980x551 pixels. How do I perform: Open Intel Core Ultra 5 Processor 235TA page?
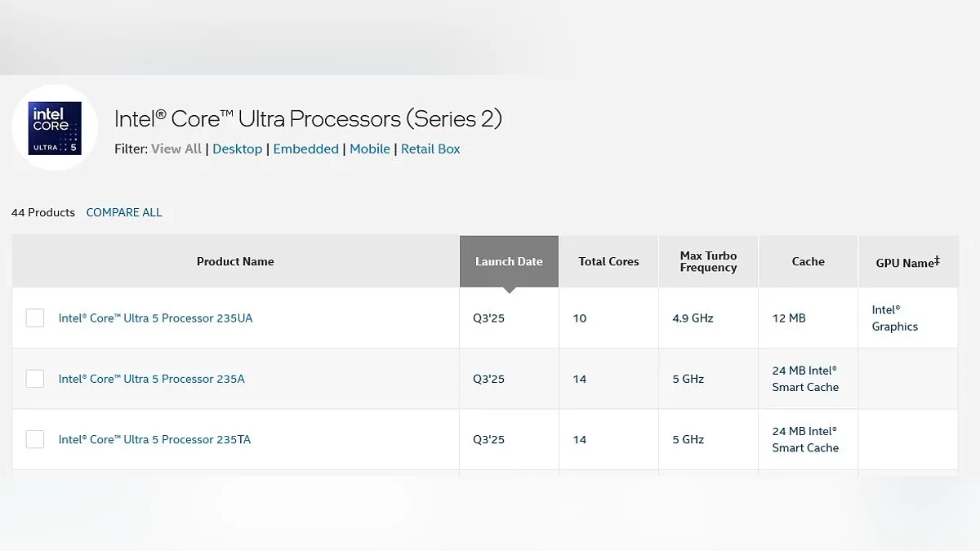coord(154,439)
